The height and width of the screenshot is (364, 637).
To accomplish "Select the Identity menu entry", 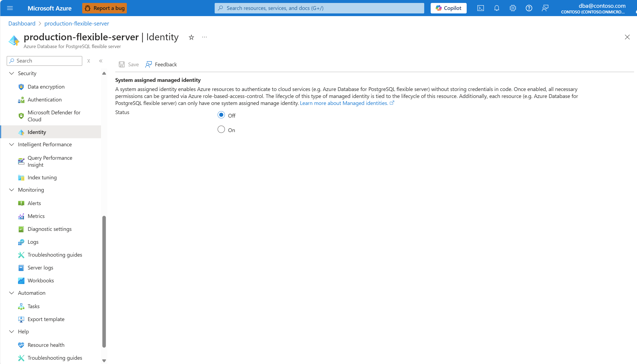I will (x=37, y=132).
